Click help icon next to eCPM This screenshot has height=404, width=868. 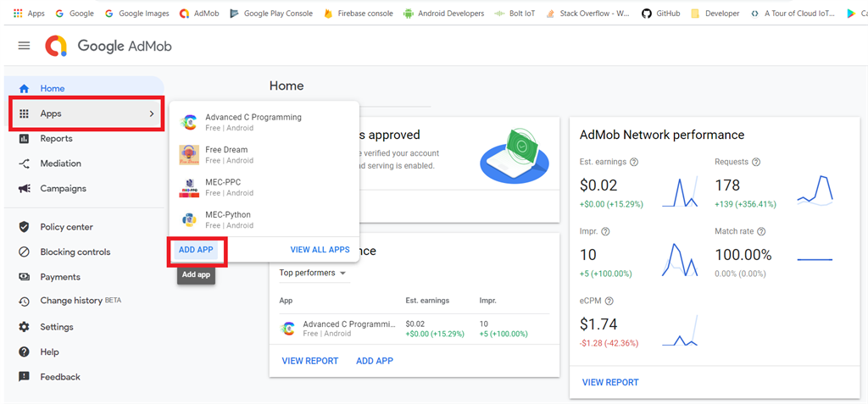(x=609, y=301)
